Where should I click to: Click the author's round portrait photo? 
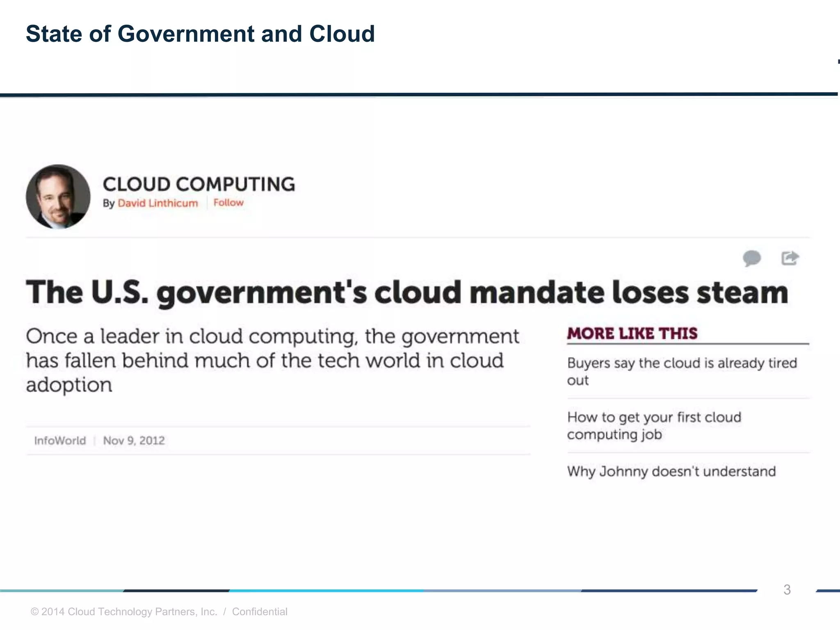click(x=58, y=196)
